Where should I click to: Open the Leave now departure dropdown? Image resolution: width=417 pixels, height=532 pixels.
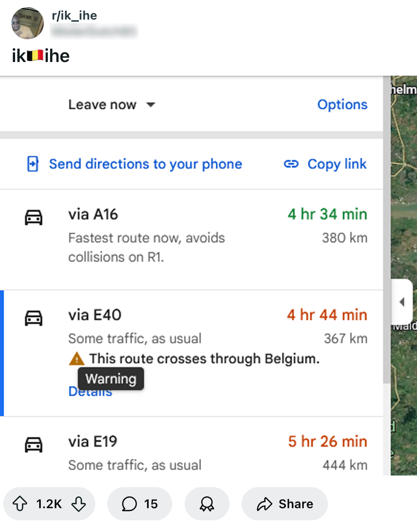(112, 104)
